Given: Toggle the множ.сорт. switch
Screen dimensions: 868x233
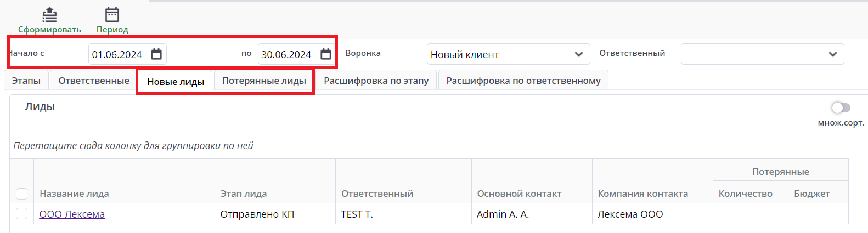Looking at the screenshot, I should [x=841, y=107].
